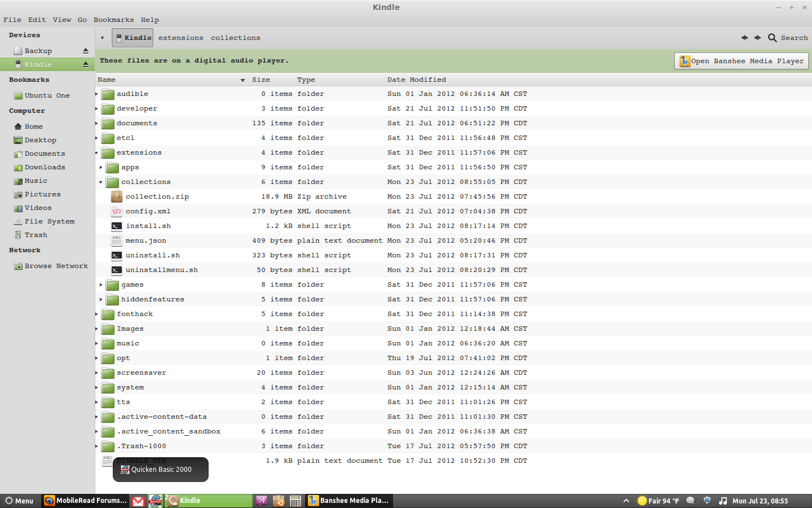This screenshot has width=812, height=508.
Task: Expand the apps folder
Action: point(101,167)
